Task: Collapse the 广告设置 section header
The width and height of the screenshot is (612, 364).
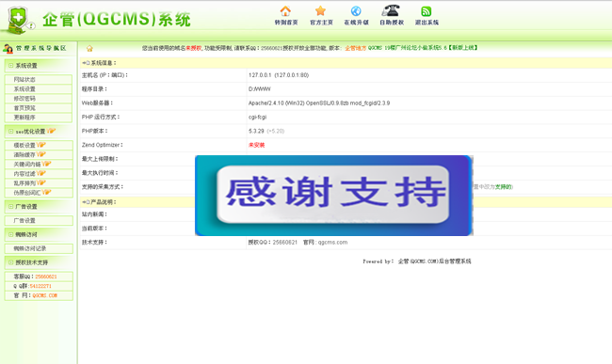Action: [39, 207]
